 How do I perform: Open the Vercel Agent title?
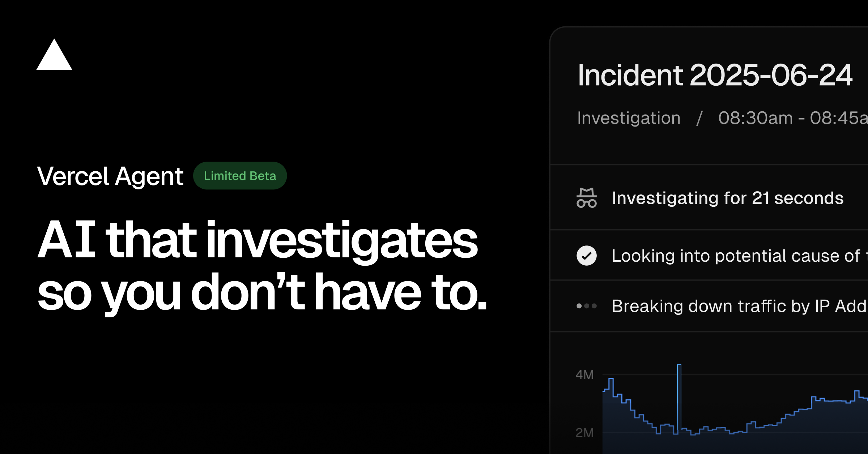(110, 176)
